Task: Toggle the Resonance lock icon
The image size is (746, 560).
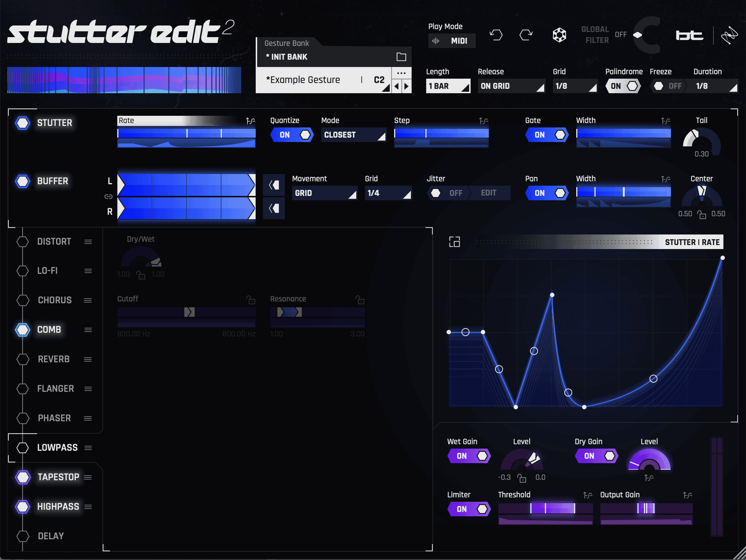Action: (360, 300)
